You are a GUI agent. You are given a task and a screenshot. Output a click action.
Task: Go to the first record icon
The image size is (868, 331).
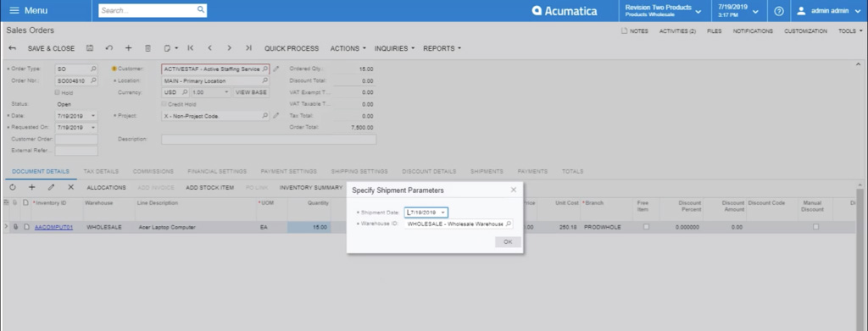191,48
